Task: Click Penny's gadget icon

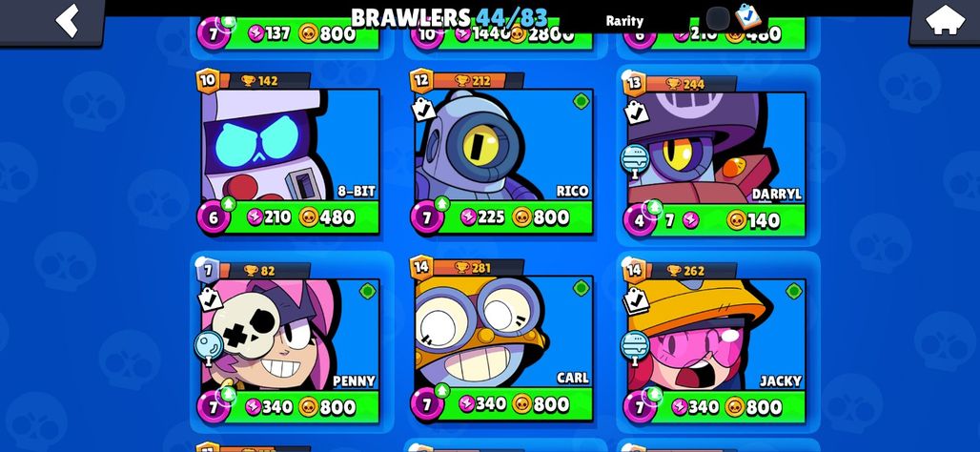Action: (208, 348)
